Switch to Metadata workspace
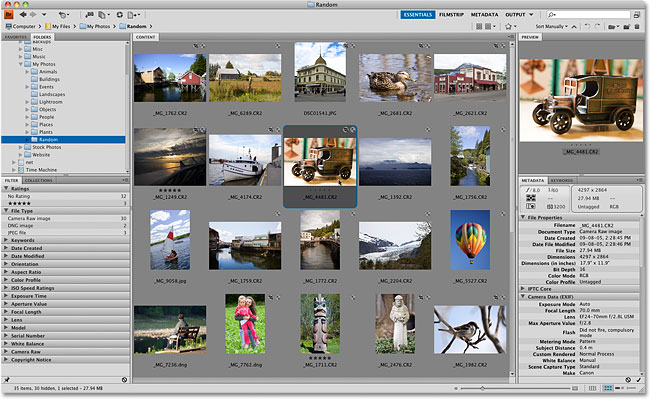Image resolution: width=650 pixels, height=400 pixels. point(484,15)
